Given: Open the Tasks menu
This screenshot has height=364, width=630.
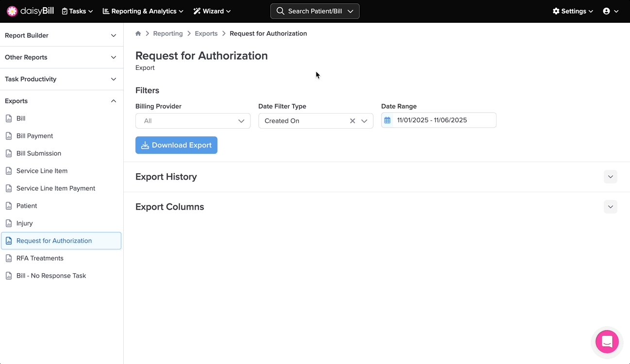Looking at the screenshot, I should point(77,11).
